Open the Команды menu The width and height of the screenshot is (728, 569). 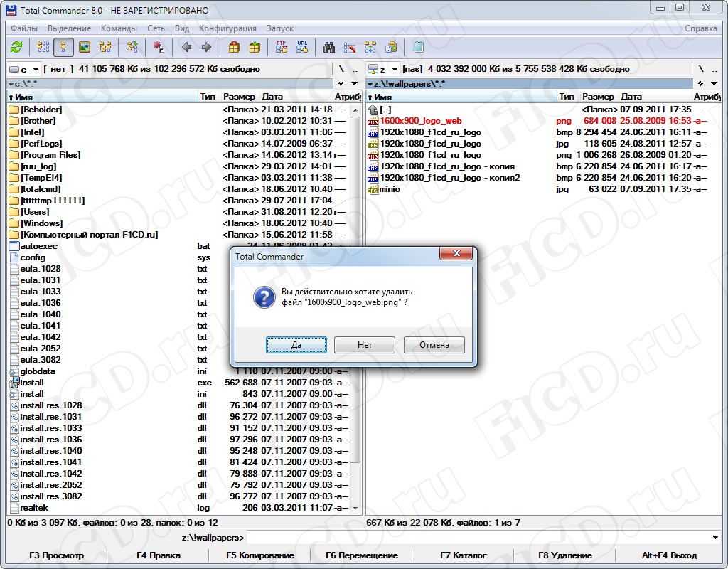click(119, 28)
